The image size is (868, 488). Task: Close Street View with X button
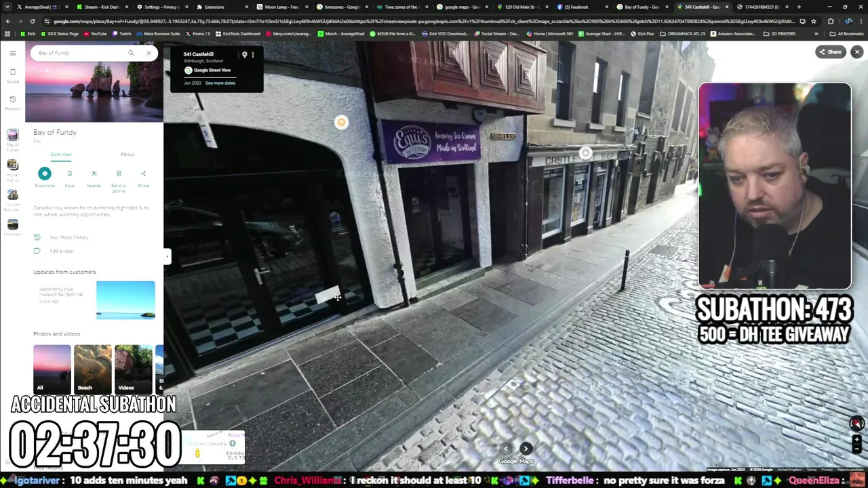coord(856,52)
